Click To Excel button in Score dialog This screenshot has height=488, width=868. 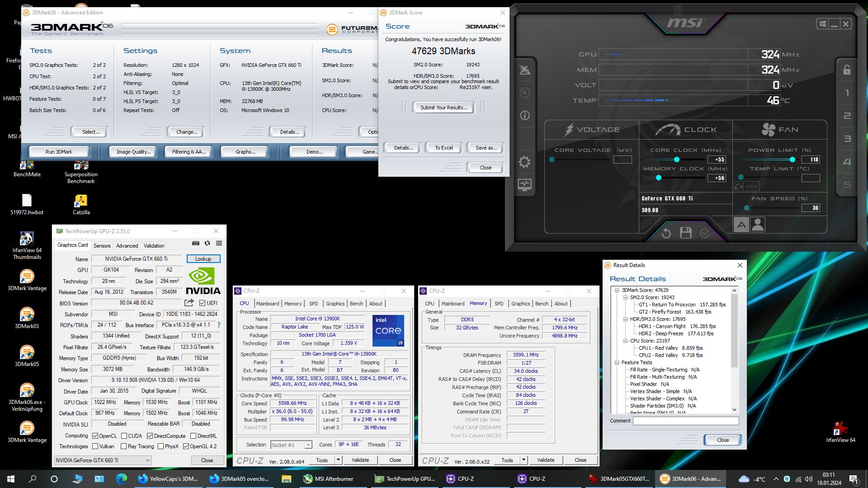coord(443,148)
